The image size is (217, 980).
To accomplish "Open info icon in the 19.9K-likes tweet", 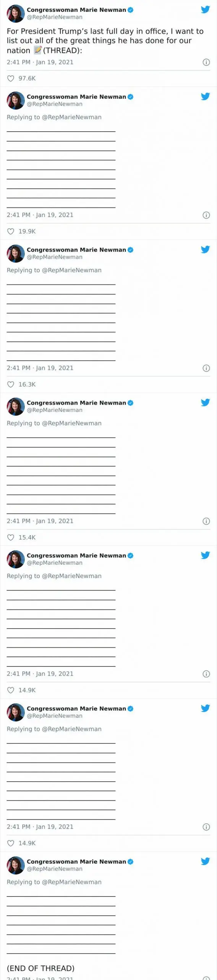I will [206, 215].
